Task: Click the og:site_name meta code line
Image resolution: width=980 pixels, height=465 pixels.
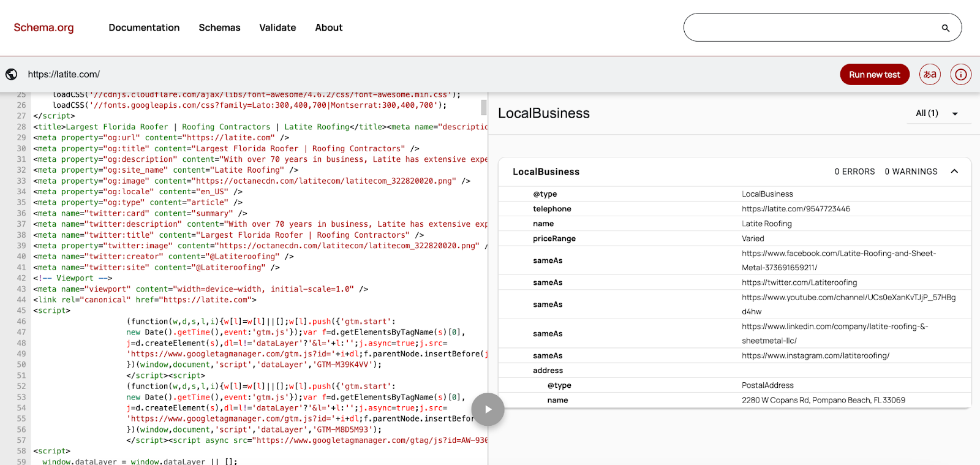Action: click(x=166, y=170)
